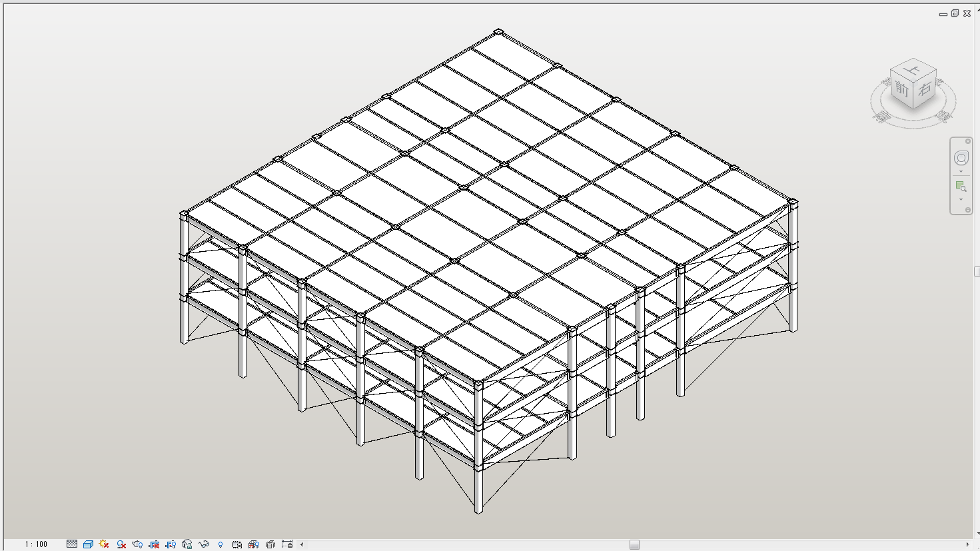Viewport: 980px width, 551px height.
Task: Toggle Shadows on or off
Action: (x=121, y=544)
